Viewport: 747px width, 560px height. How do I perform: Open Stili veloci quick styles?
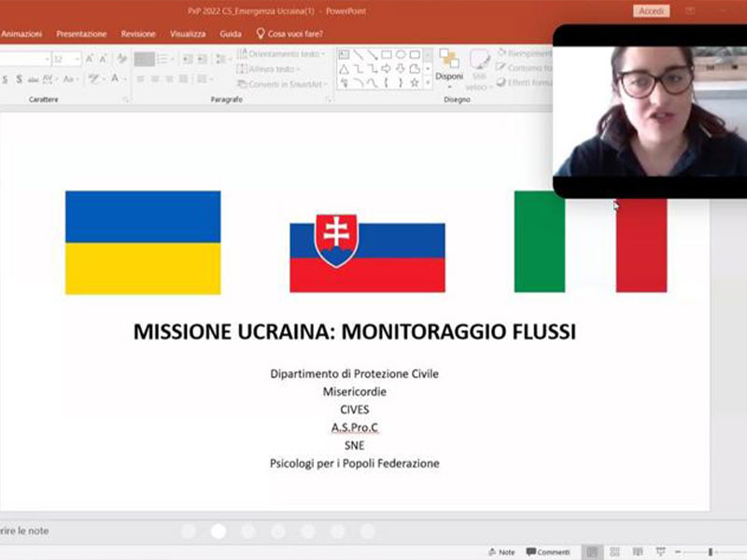[x=479, y=69]
